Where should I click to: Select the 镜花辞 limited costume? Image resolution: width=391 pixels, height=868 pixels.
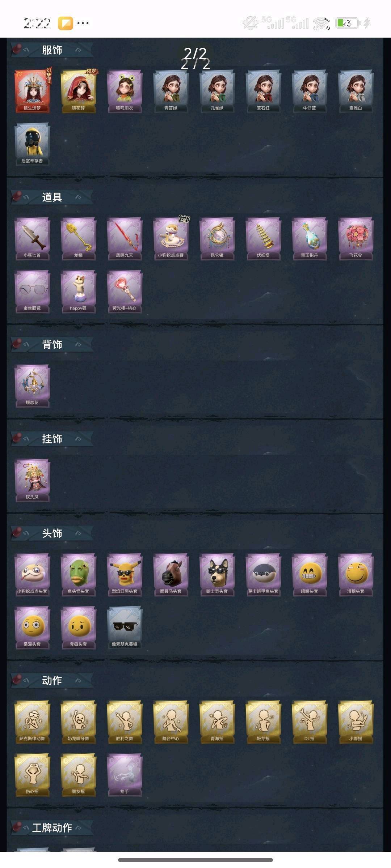click(x=78, y=91)
